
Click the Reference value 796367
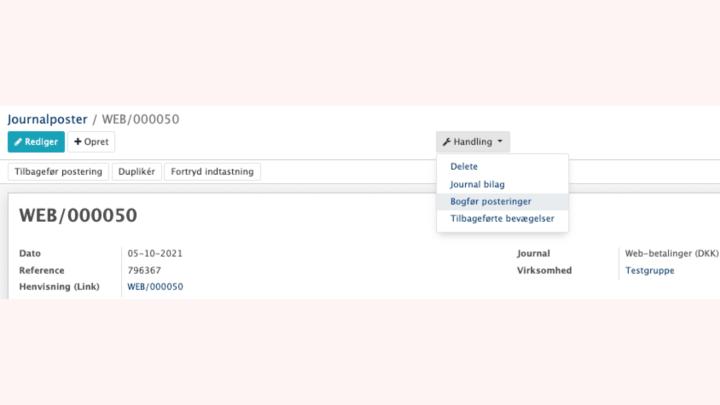point(144,270)
